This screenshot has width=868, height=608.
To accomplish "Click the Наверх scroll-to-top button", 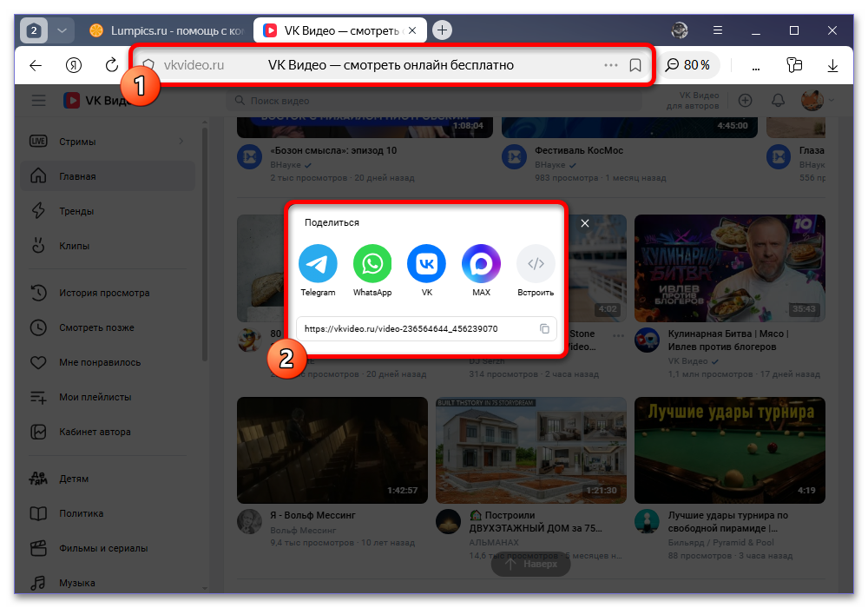I will (530, 565).
